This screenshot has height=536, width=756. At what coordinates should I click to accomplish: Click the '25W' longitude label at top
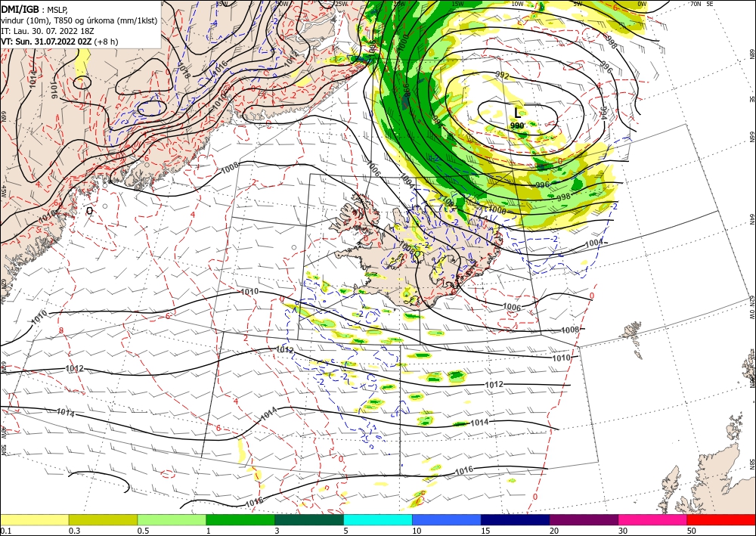pos(341,4)
